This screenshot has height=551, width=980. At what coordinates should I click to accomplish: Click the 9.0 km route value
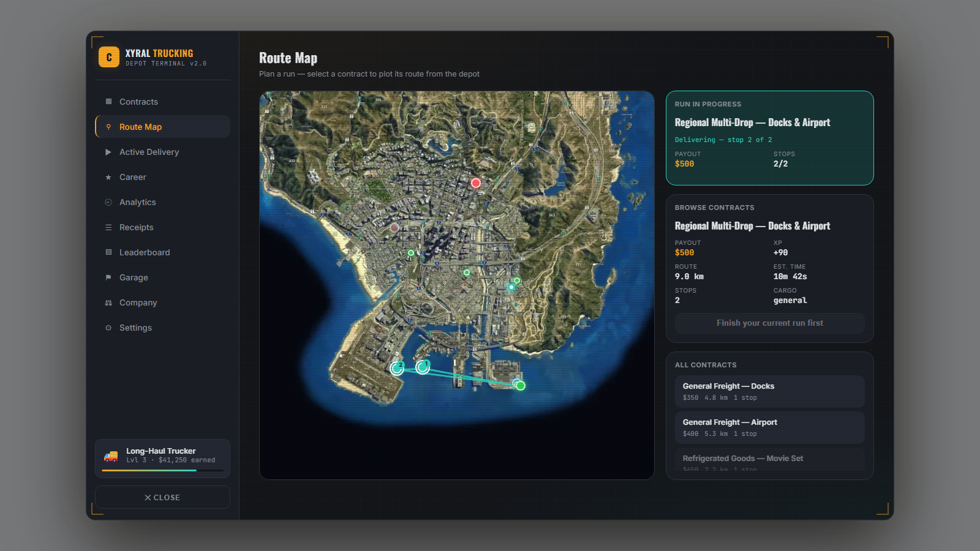pyautogui.click(x=689, y=277)
